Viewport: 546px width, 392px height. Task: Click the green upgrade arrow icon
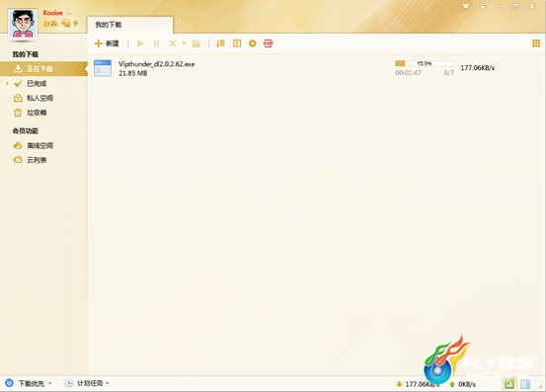(x=76, y=23)
